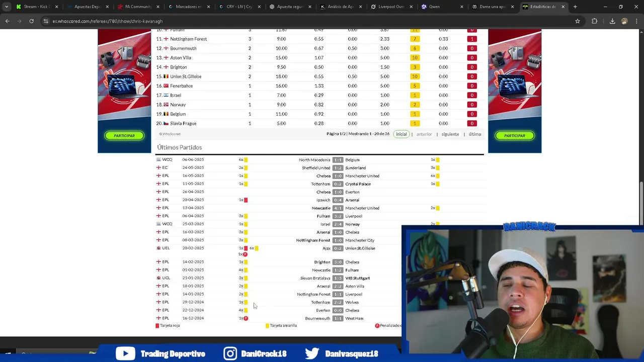Click the Últimos Partidos heading
Viewport: 644px width, 362px height.
pos(180,147)
